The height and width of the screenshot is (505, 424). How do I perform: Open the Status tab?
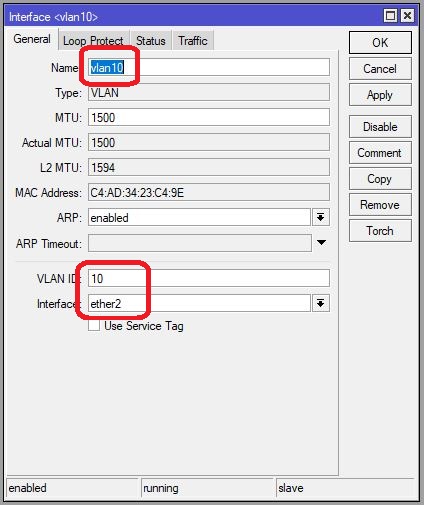tap(151, 41)
